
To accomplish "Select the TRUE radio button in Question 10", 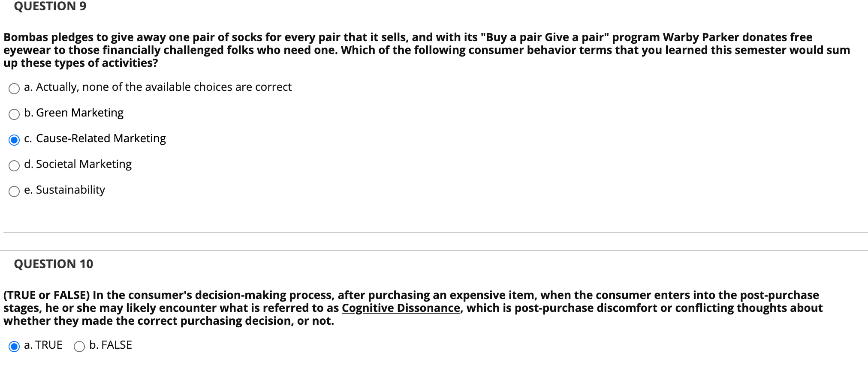I will point(14,346).
